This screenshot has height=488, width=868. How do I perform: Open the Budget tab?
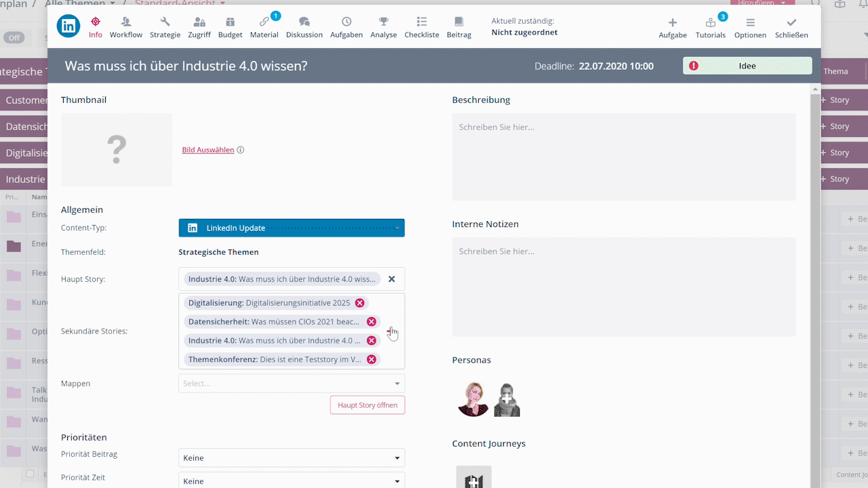[230, 27]
